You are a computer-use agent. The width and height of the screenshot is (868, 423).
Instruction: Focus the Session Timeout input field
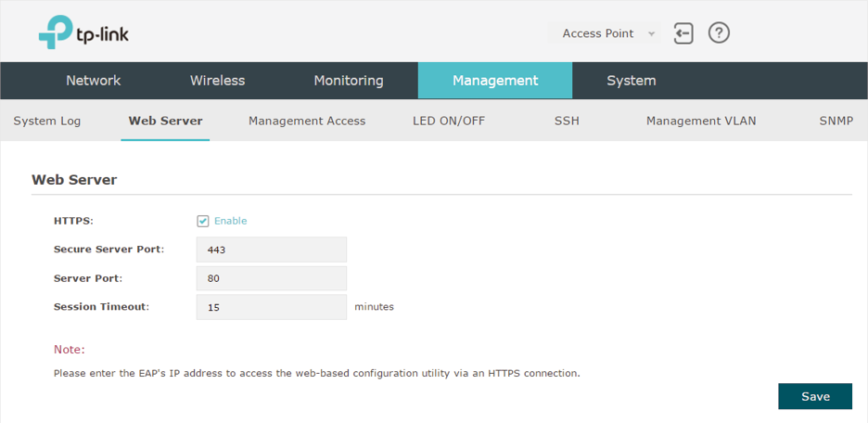271,307
